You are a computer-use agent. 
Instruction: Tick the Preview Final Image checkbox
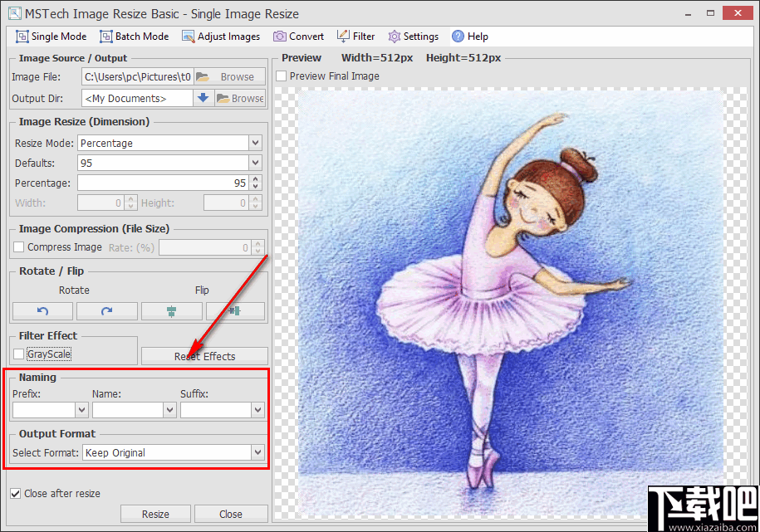coord(282,76)
